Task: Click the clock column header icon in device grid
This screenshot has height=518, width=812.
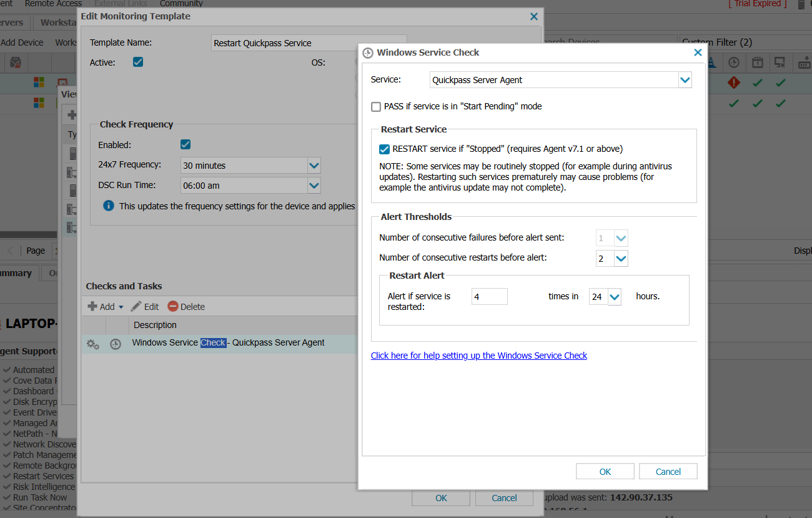Action: [734, 62]
